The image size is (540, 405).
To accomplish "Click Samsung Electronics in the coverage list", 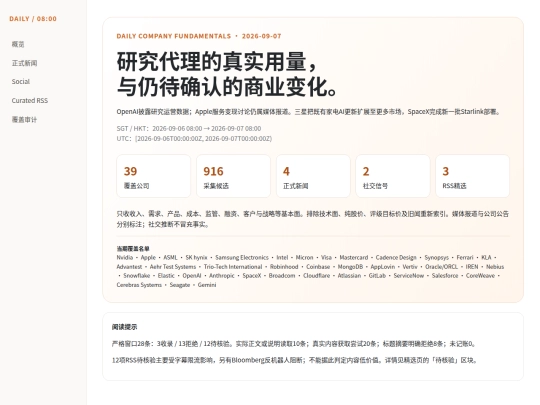I will tap(242, 258).
